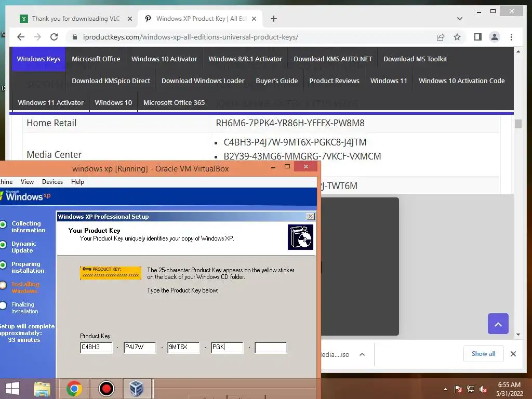Click the page scrollbar down arrow
Image resolution: width=532 pixels, height=399 pixels.
pos(518,335)
